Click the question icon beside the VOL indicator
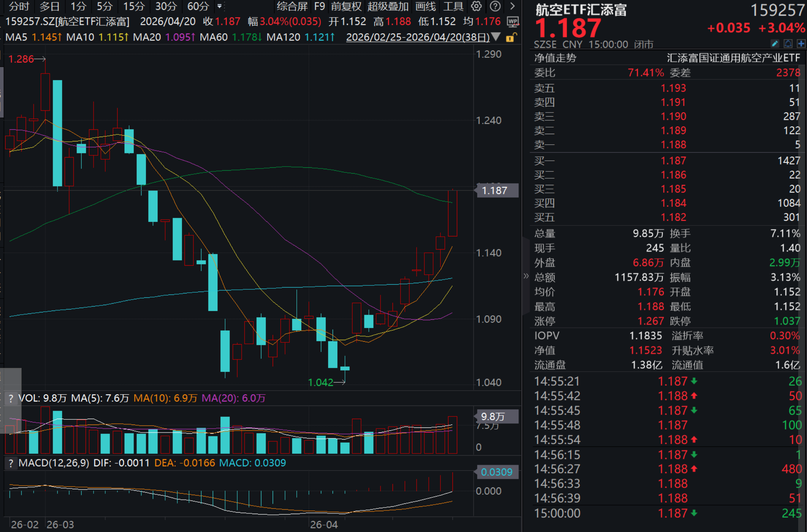 click(x=11, y=398)
